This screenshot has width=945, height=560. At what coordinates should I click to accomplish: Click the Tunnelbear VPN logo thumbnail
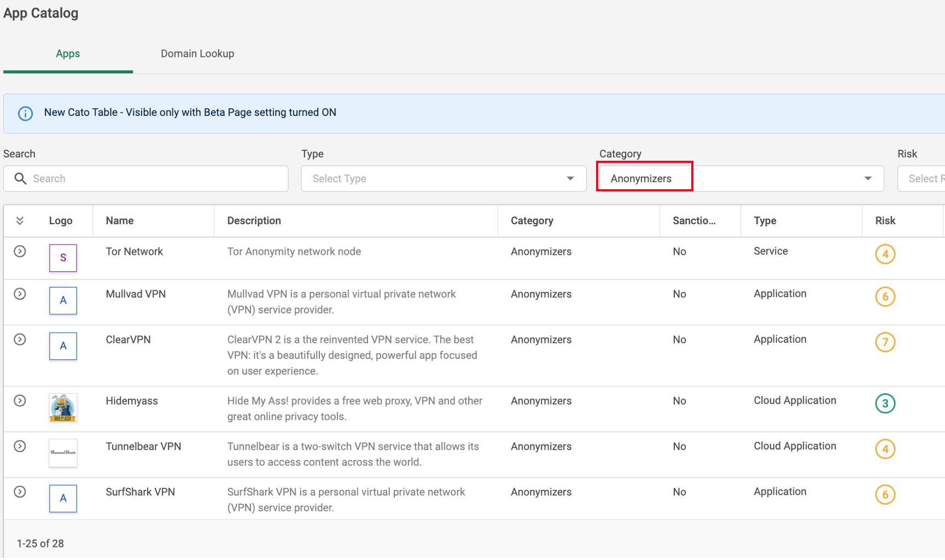tap(63, 453)
